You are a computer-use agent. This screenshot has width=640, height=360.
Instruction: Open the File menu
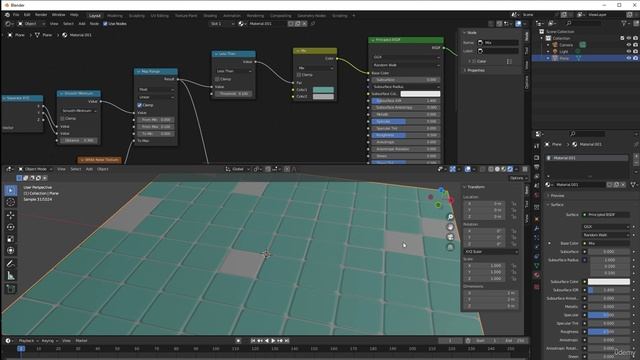(x=16, y=15)
